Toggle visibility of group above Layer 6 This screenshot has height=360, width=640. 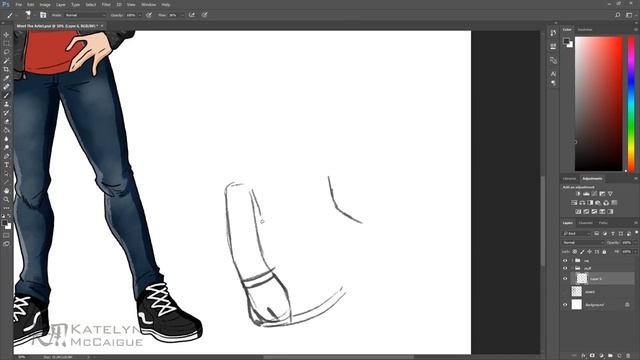[565, 268]
